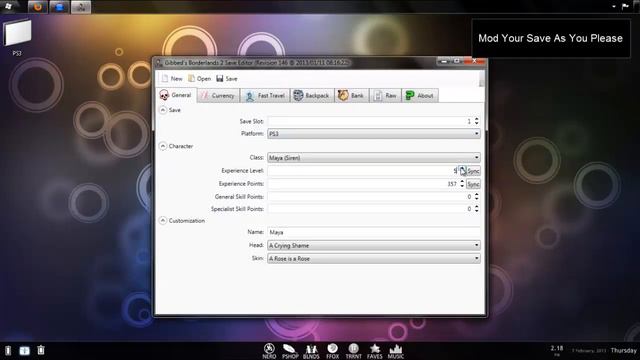Click the Open file toolbar button
This screenshot has height=360, width=640.
(200, 78)
